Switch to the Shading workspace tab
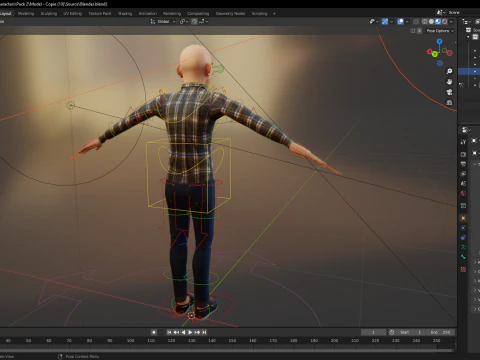 (x=125, y=14)
